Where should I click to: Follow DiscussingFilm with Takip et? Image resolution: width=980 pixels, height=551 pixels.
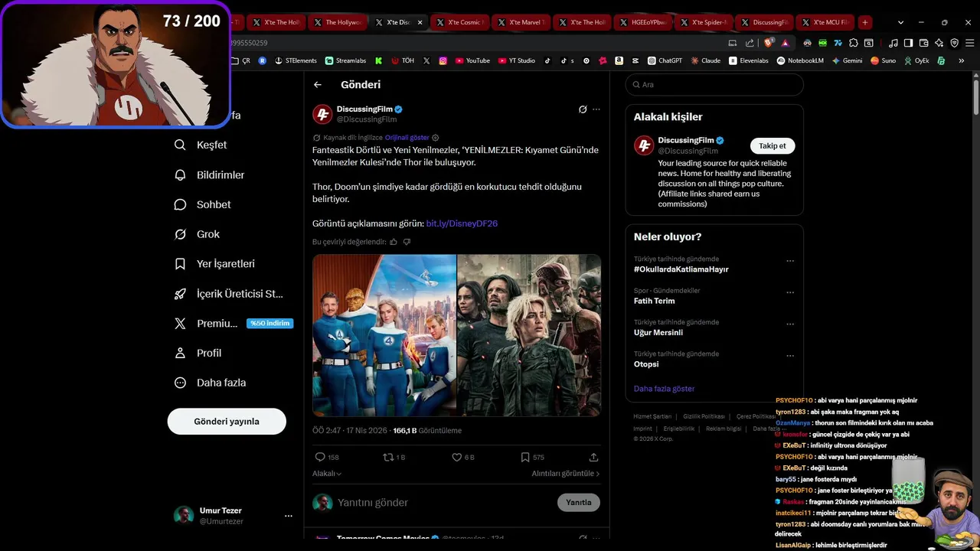pos(773,145)
